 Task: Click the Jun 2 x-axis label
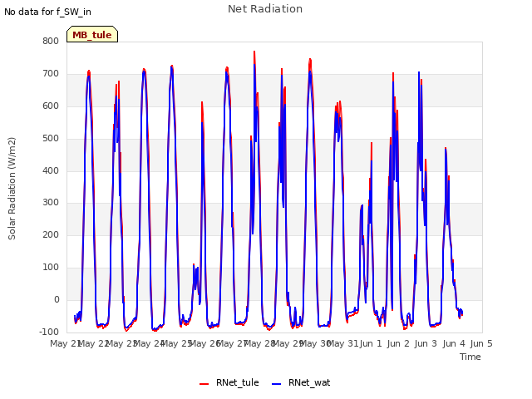click(398, 343)
